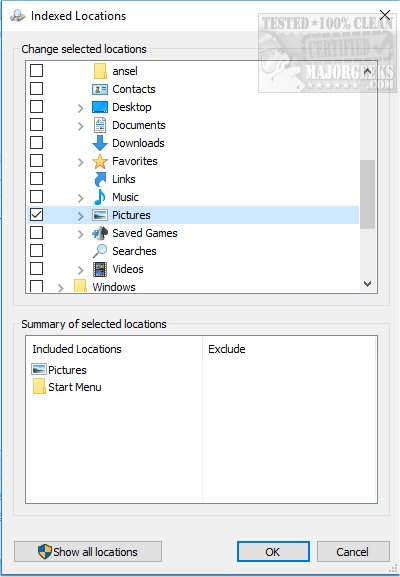Expand the Documents tree node
Screen dimensions: 400x577
(81, 126)
